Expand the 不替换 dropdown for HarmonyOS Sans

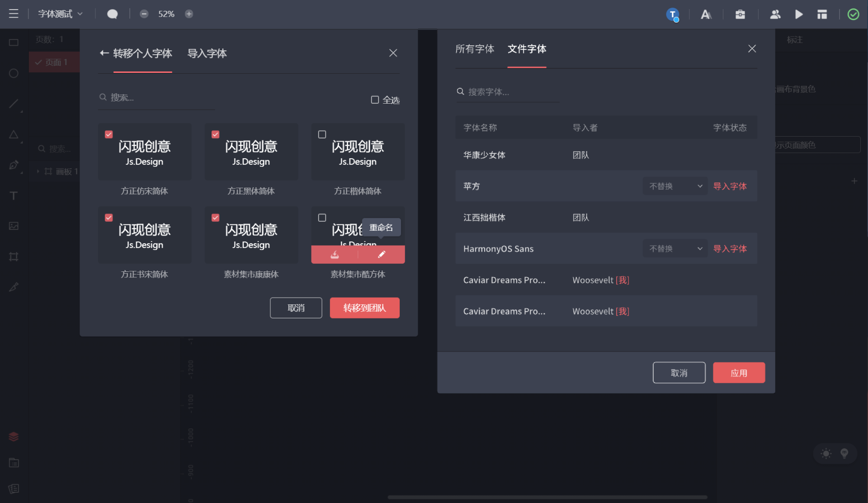[675, 249]
